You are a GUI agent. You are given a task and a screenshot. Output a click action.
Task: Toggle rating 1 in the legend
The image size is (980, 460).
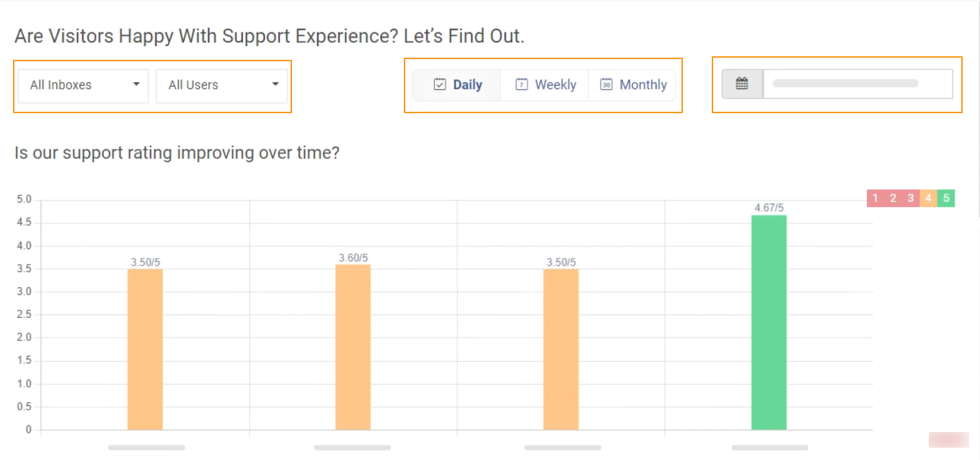click(875, 198)
